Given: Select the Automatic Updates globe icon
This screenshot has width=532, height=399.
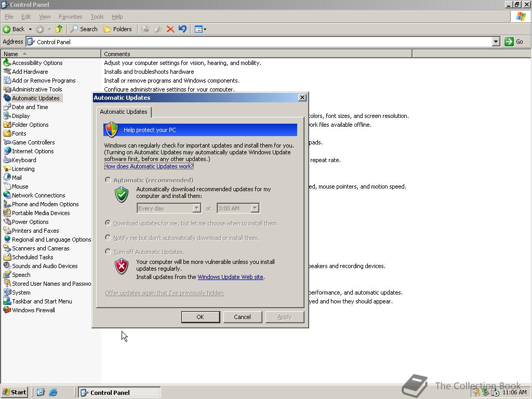Looking at the screenshot, I should [7, 98].
